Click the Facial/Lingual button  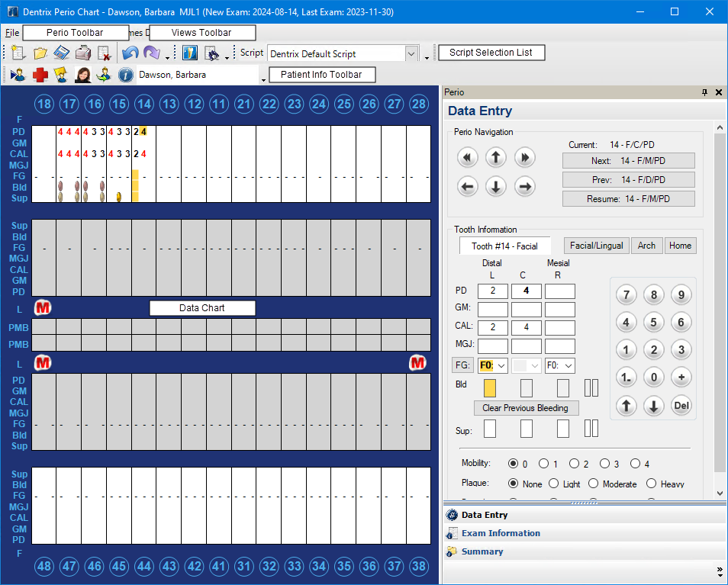tap(596, 246)
